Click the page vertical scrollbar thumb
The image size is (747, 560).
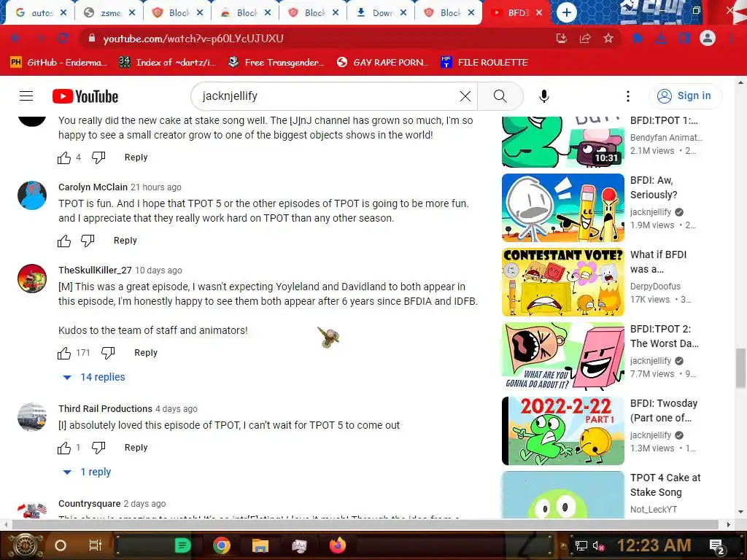[740, 368]
